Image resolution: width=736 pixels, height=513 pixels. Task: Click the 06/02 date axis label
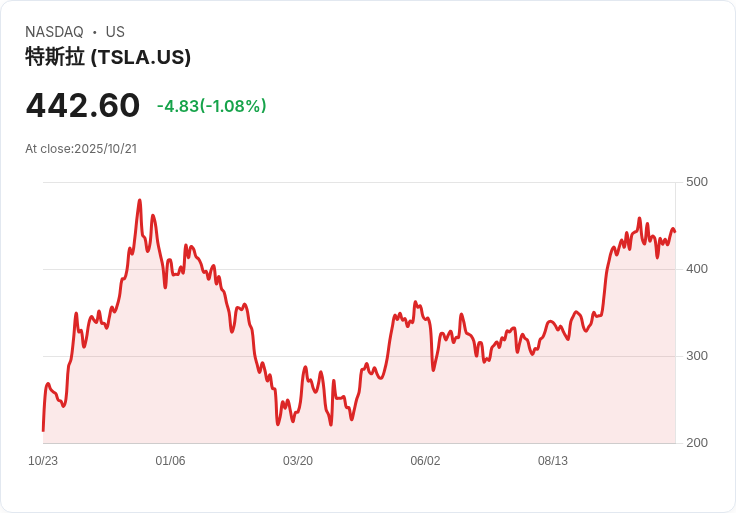point(425,461)
